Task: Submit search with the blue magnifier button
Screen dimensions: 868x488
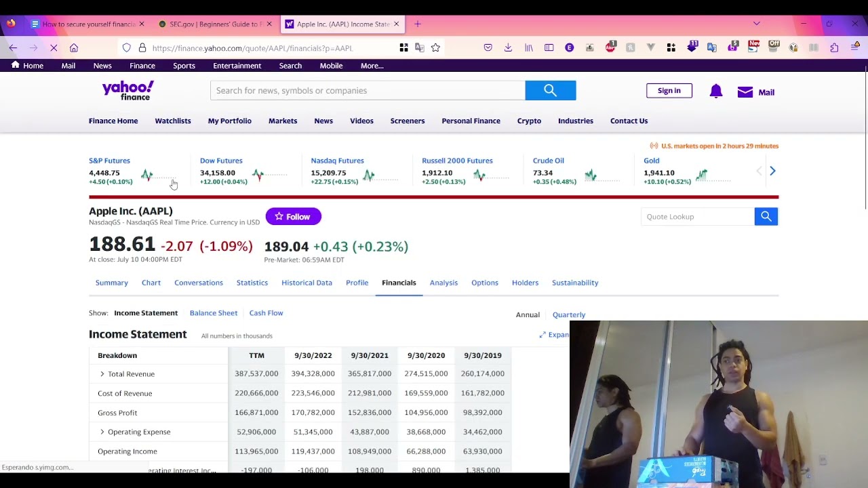Action: [551, 90]
